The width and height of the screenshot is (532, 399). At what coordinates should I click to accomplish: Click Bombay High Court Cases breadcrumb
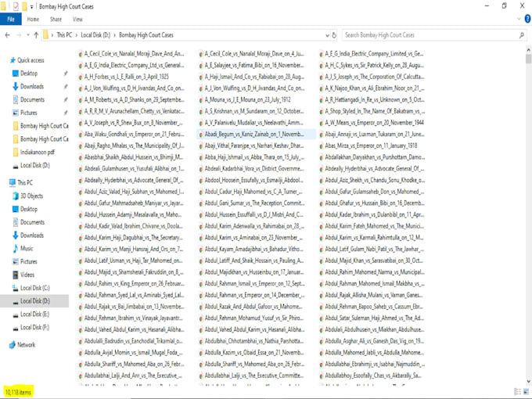coord(146,35)
